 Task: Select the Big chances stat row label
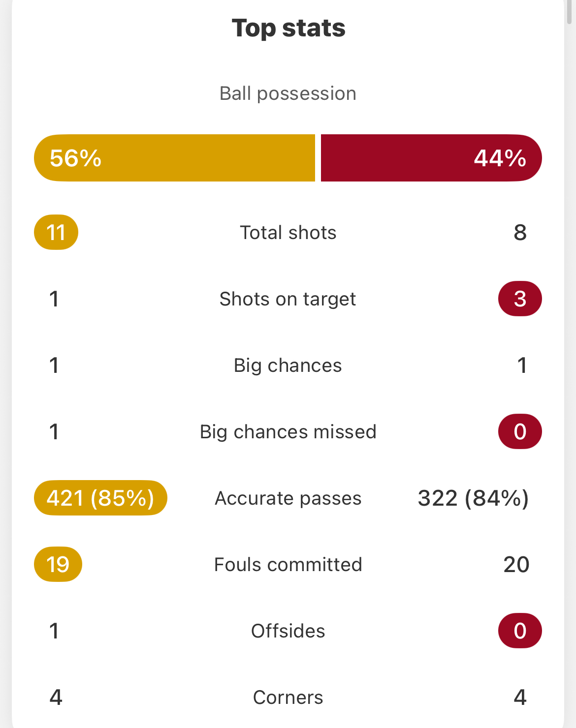click(288, 365)
